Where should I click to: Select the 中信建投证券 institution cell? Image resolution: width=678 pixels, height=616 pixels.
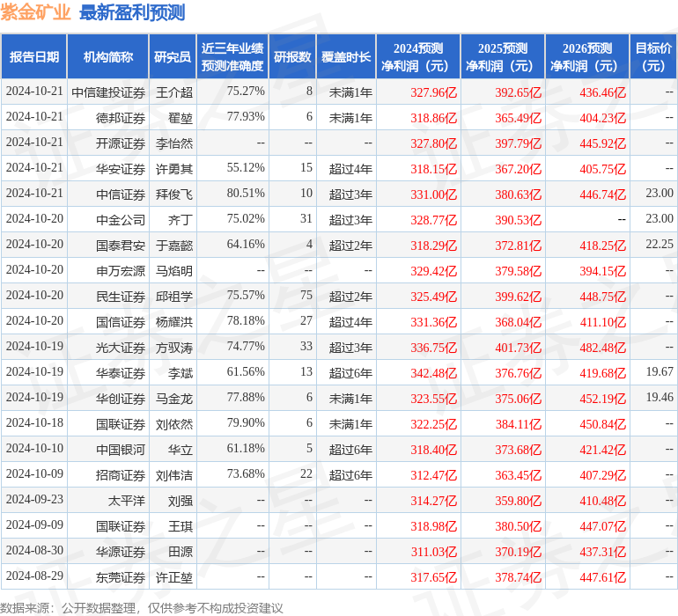(x=108, y=92)
